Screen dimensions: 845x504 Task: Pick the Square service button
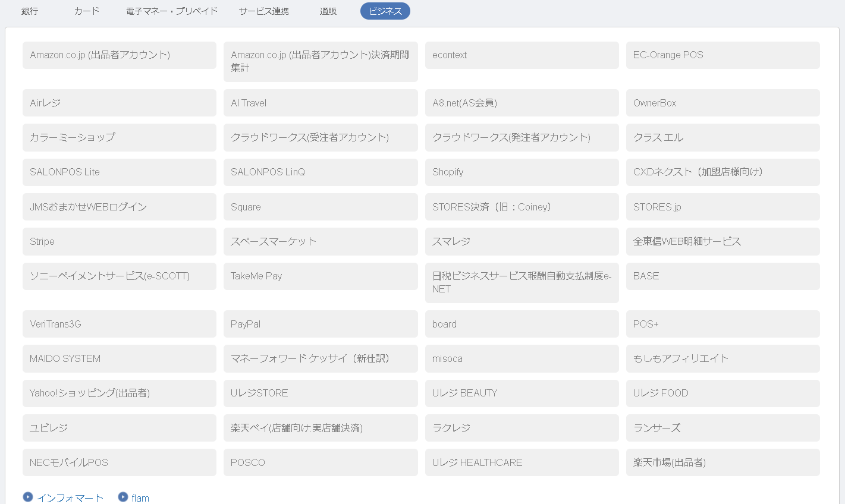coord(321,207)
